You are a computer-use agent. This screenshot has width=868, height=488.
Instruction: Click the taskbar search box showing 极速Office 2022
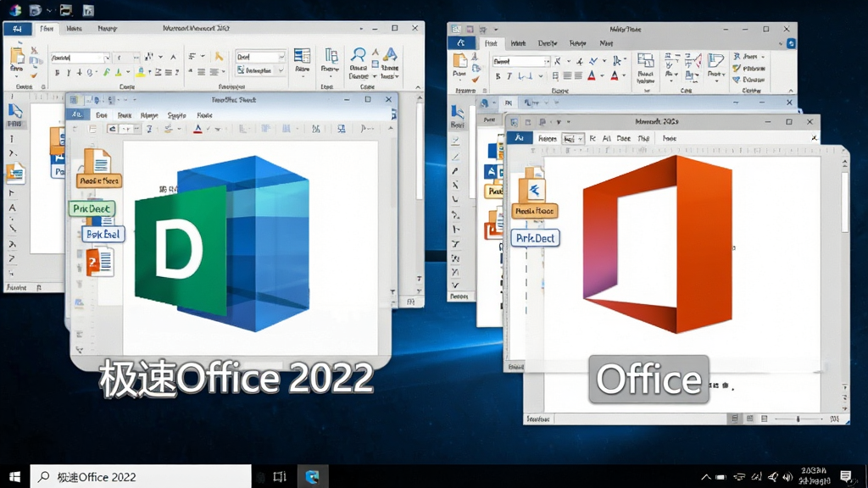coord(141,476)
